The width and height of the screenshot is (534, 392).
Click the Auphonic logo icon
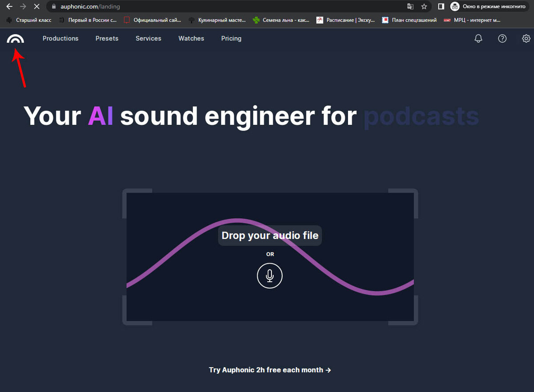click(x=16, y=39)
